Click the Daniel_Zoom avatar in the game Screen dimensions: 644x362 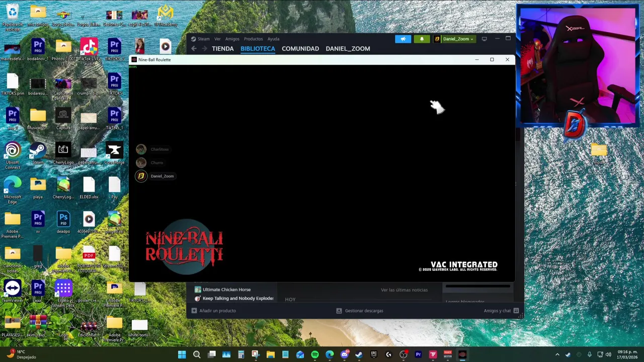(141, 176)
